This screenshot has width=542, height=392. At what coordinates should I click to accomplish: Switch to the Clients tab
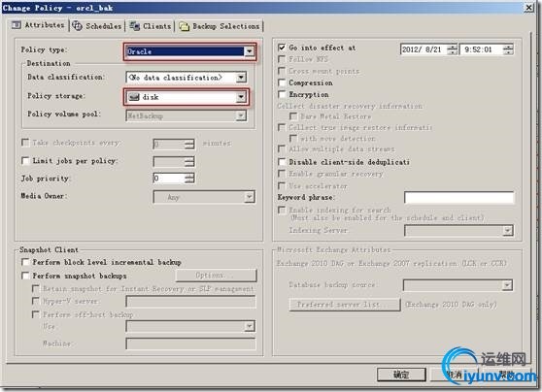coord(150,26)
